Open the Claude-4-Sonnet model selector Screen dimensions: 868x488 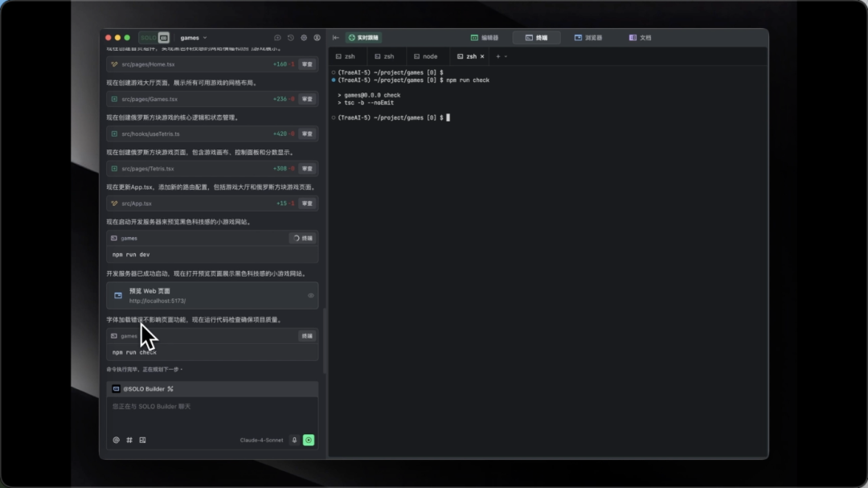(261, 441)
